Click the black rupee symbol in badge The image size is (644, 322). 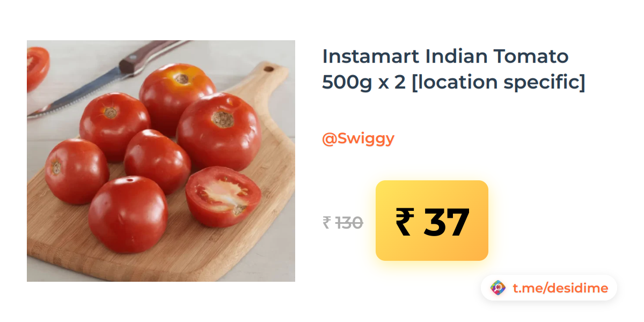(405, 222)
